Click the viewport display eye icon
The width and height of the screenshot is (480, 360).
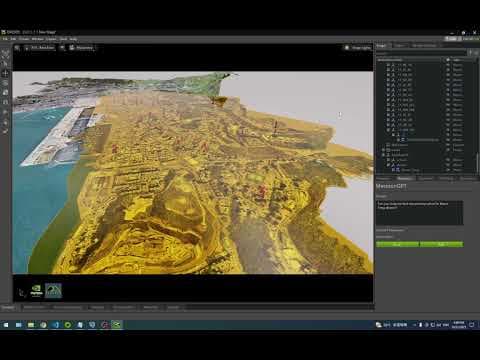(x=62, y=48)
